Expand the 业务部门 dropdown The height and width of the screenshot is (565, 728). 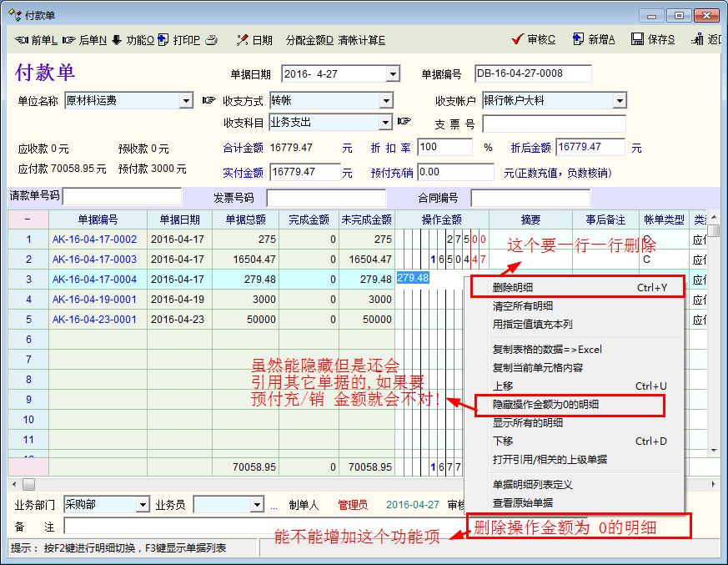[144, 505]
